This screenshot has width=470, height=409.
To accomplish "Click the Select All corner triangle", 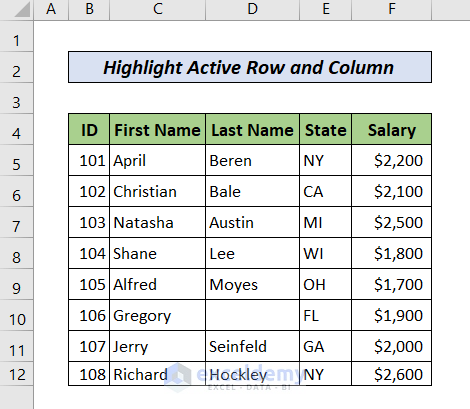I will pos(22,10).
